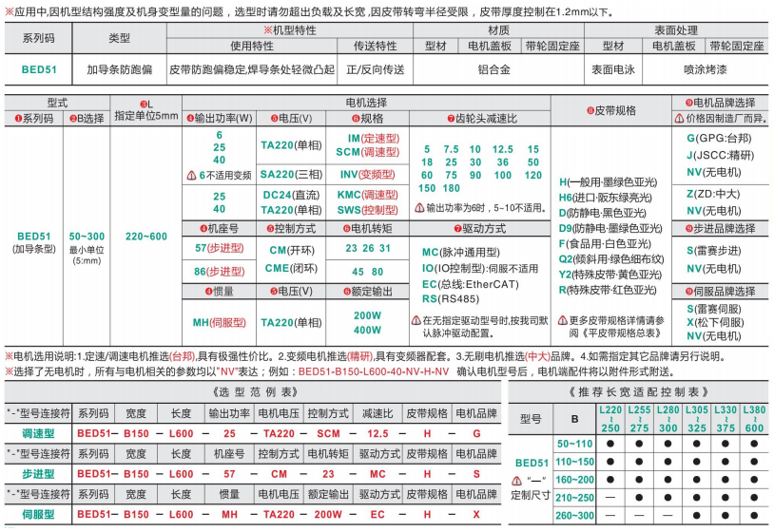
Task: Choose SA220 (三相) voltage option
Action: pyautogui.click(x=285, y=175)
